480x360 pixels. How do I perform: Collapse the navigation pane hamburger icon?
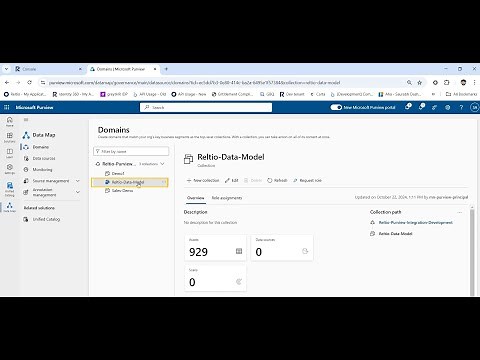tap(26, 120)
